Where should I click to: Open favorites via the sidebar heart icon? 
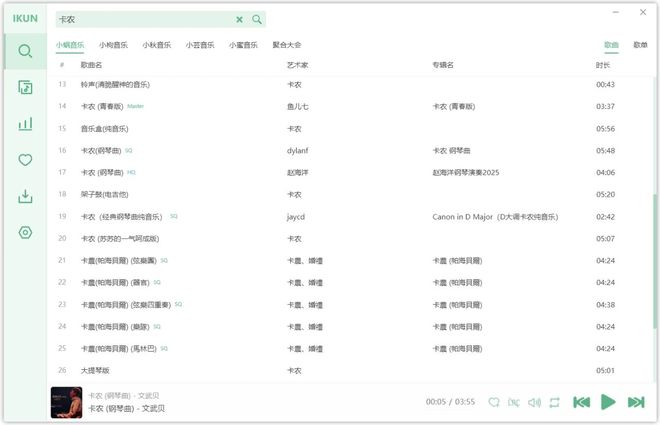(x=25, y=160)
